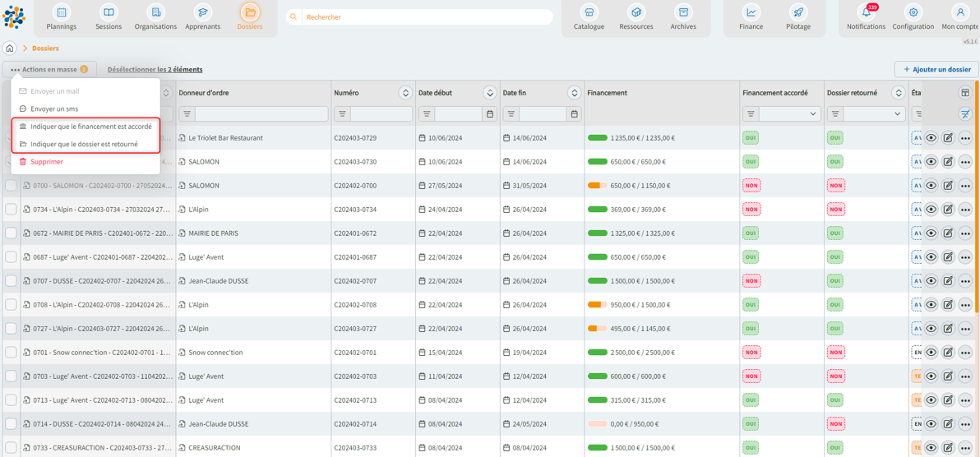Click the orange vertical scrollbar
The height and width of the screenshot is (457, 980).
pos(977,197)
